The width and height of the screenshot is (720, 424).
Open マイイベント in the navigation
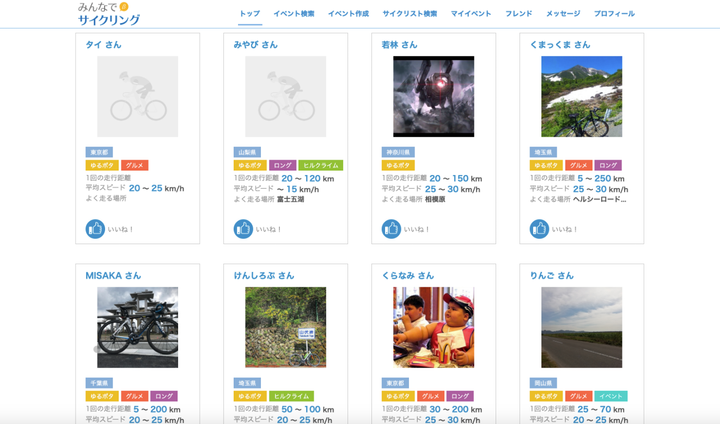tap(471, 14)
